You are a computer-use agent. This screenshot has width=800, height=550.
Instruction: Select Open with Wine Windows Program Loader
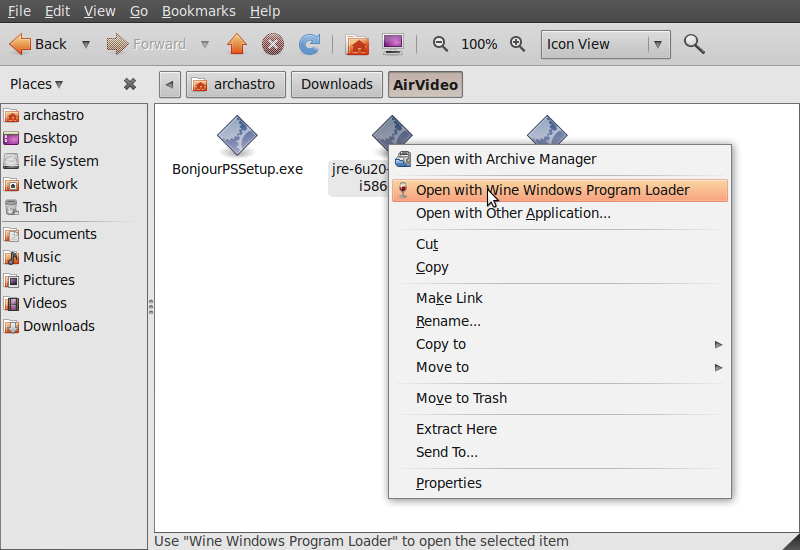click(x=552, y=190)
